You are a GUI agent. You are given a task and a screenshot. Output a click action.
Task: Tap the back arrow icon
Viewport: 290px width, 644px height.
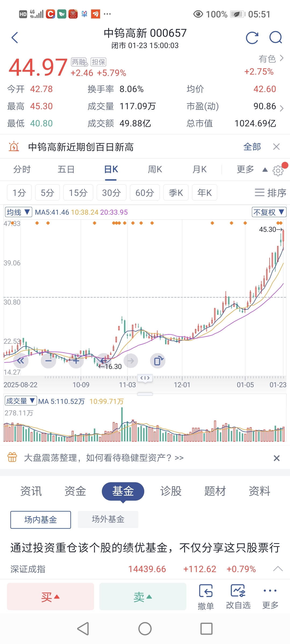(x=15, y=38)
